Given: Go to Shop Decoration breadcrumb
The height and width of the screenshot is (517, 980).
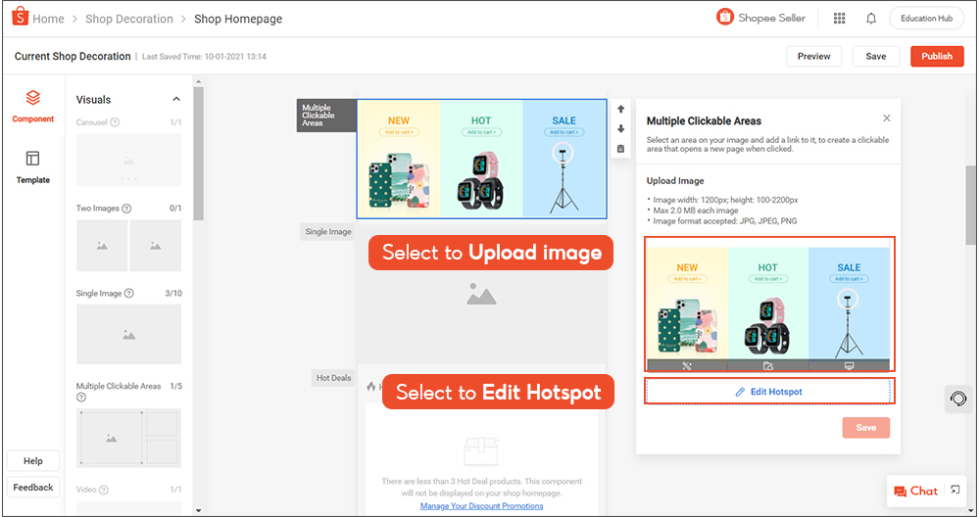Looking at the screenshot, I should [128, 19].
